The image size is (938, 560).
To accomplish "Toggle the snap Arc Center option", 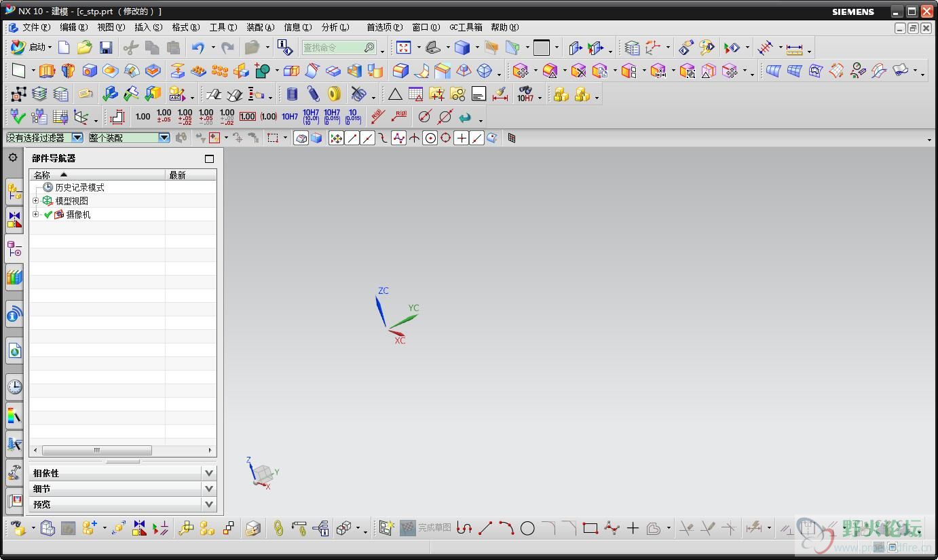I will tap(430, 138).
